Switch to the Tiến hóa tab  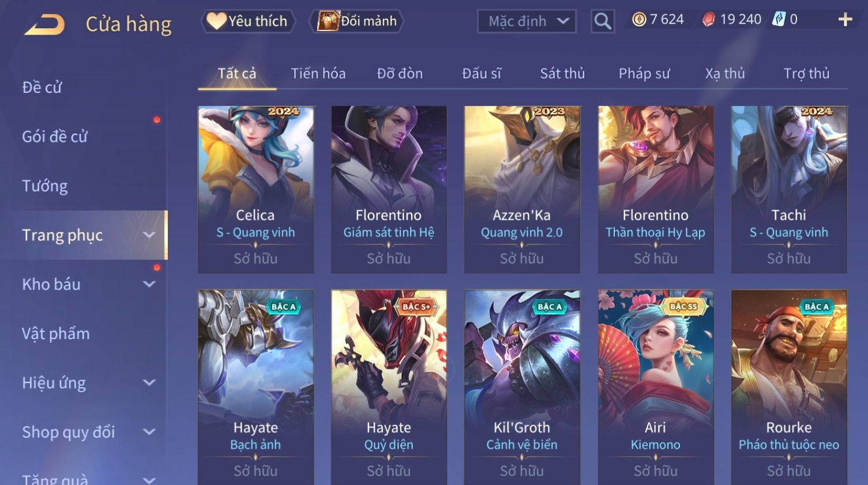click(318, 73)
